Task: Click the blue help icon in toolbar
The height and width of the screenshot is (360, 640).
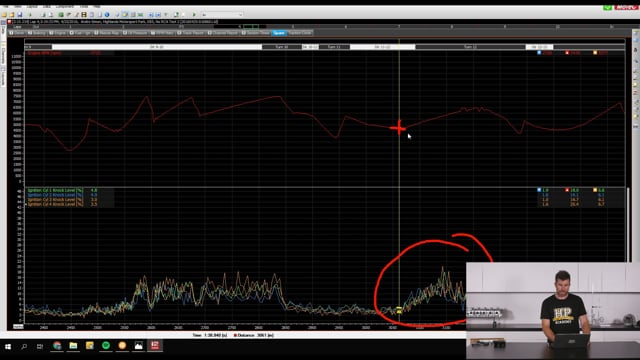Action: pos(107,15)
